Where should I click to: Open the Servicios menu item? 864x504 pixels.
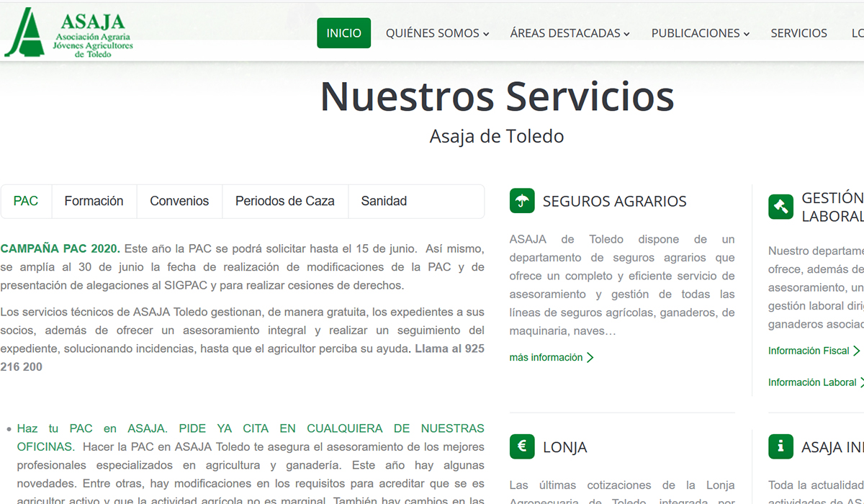[798, 33]
